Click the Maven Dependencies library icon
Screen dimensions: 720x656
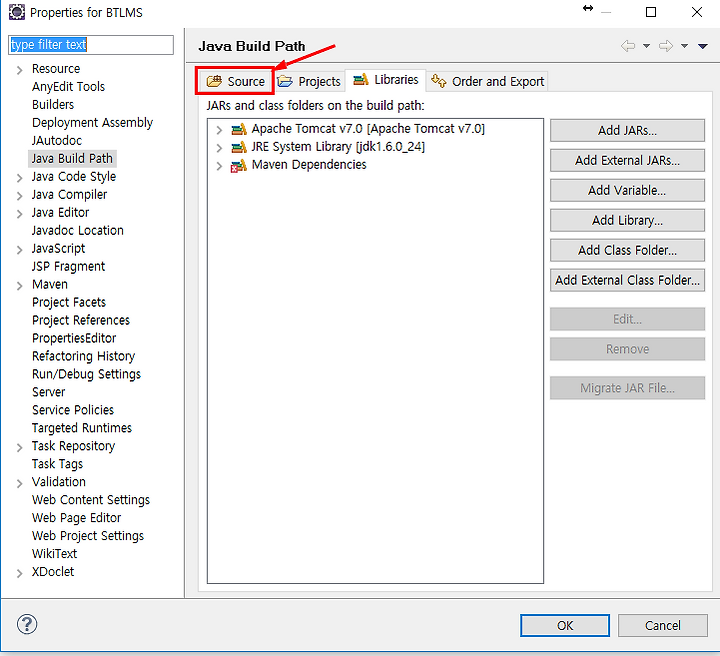[x=239, y=165]
